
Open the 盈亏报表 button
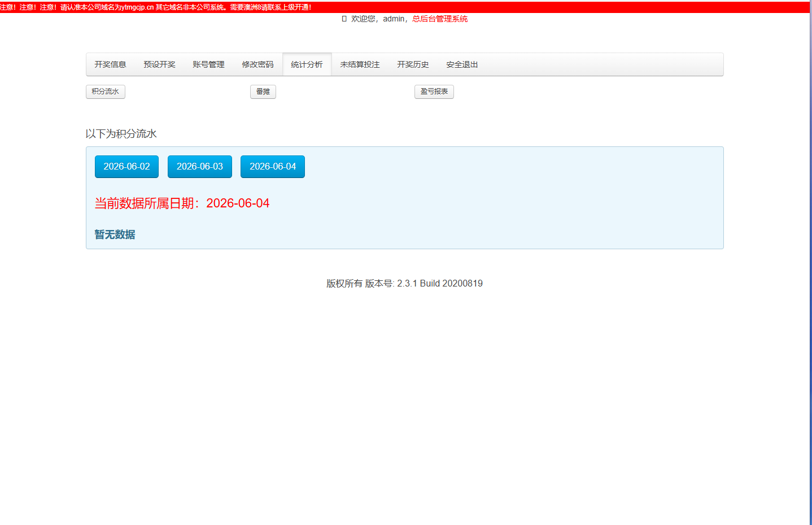[434, 92]
